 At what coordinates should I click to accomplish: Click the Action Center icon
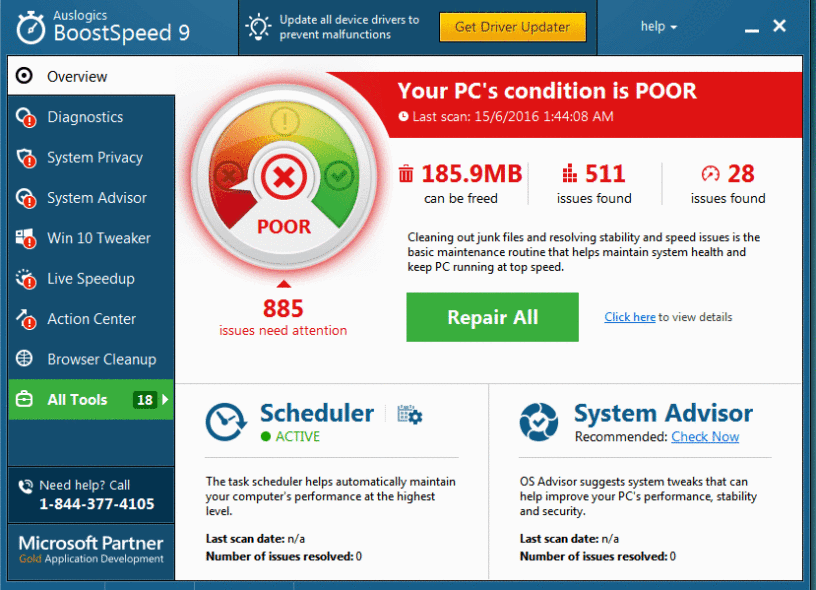[x=26, y=319]
